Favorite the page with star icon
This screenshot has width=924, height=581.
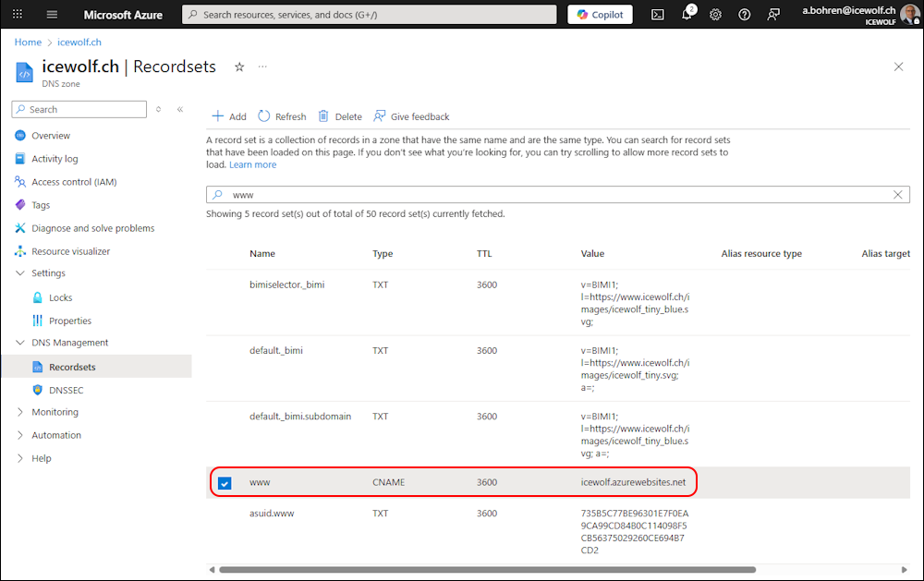239,67
